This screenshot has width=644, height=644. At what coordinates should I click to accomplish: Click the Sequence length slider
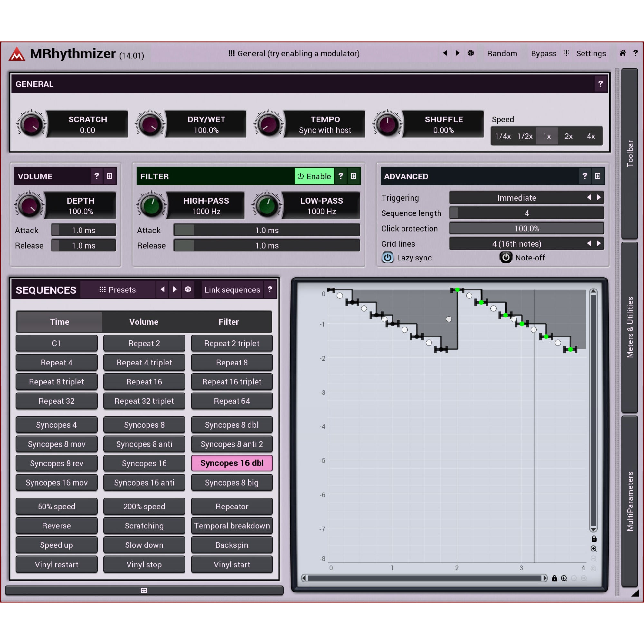[527, 213]
